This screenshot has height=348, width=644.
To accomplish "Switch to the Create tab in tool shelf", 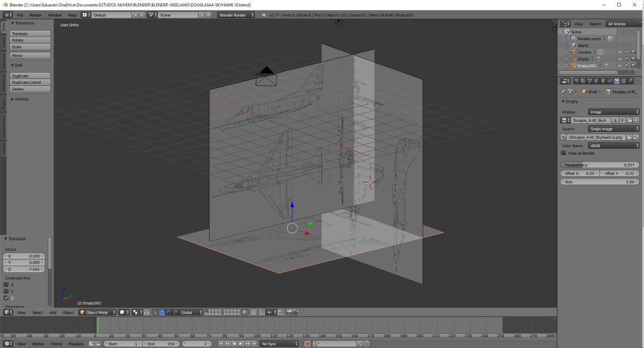I will [3, 42].
